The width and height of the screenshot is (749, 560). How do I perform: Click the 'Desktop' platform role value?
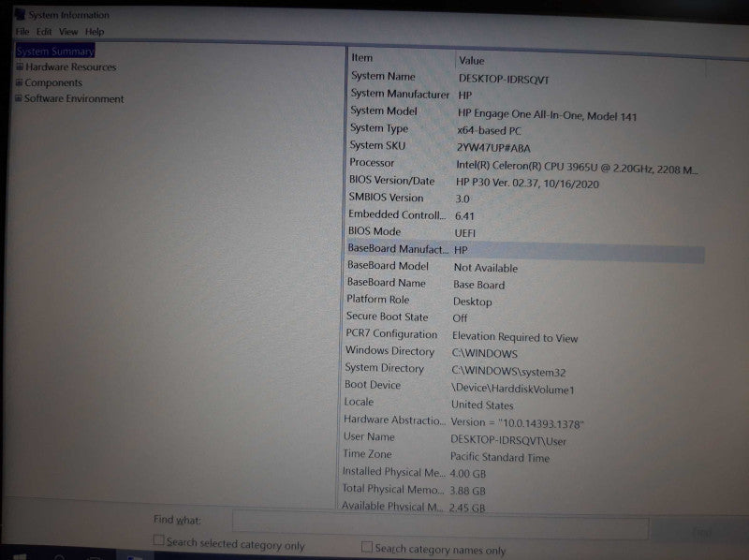(x=472, y=302)
